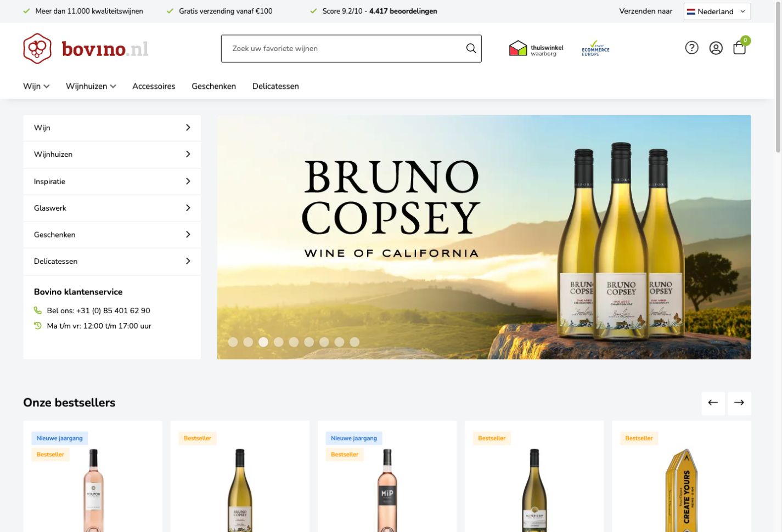This screenshot has width=782, height=532.
Task: Select the last banner carousel dot
Action: [x=355, y=342]
